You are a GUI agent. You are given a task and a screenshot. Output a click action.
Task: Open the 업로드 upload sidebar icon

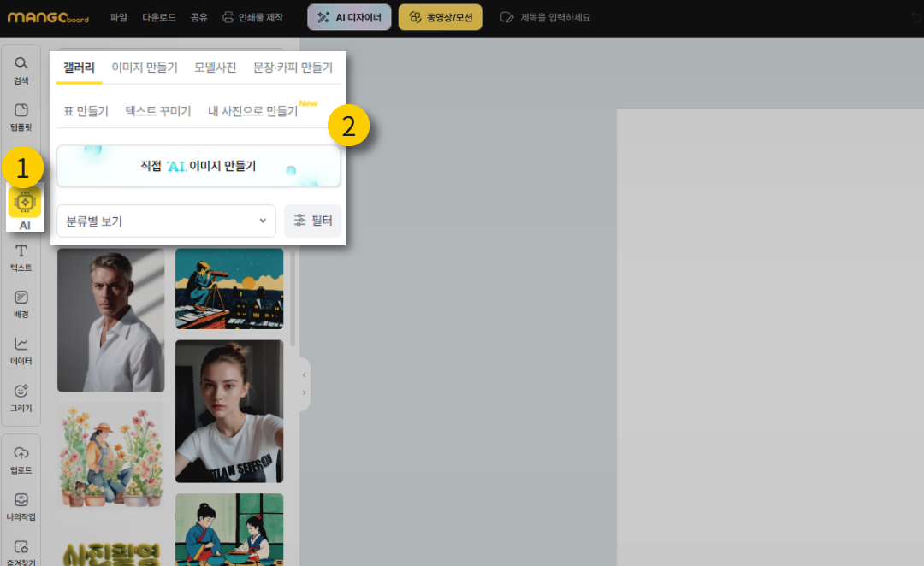point(21,459)
